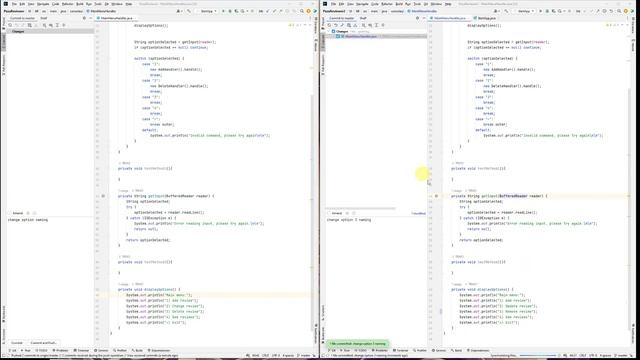Image resolution: width=640 pixels, height=360 pixels.
Task: Open master branch widget in right status bar
Action: (x=622, y=356)
